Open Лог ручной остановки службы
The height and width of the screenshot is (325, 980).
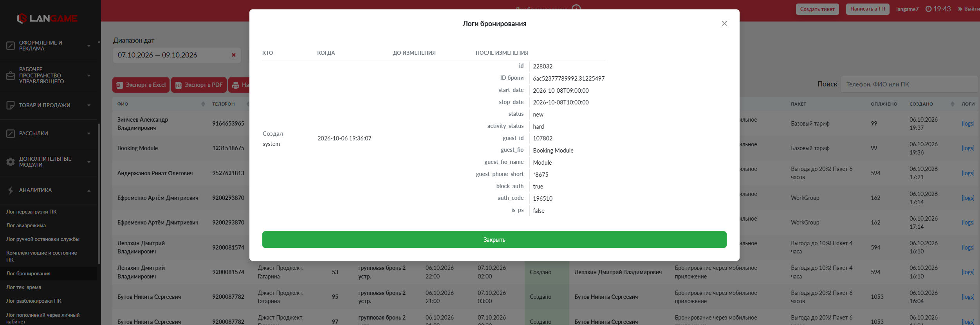(x=43, y=239)
